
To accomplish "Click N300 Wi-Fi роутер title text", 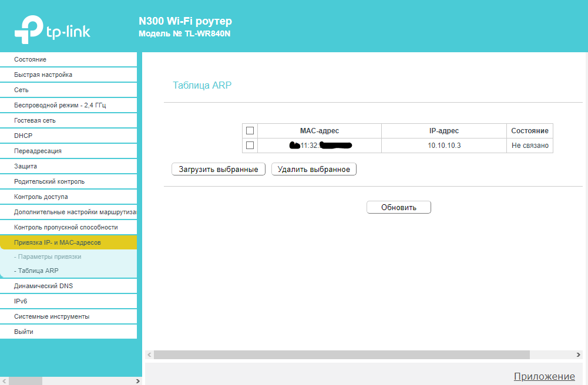I will 185,21.
